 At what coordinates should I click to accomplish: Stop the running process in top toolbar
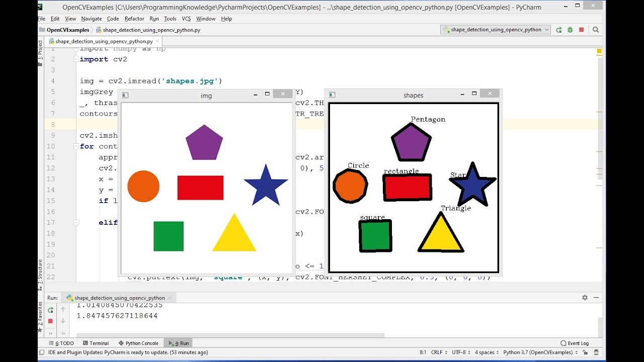pos(582,30)
